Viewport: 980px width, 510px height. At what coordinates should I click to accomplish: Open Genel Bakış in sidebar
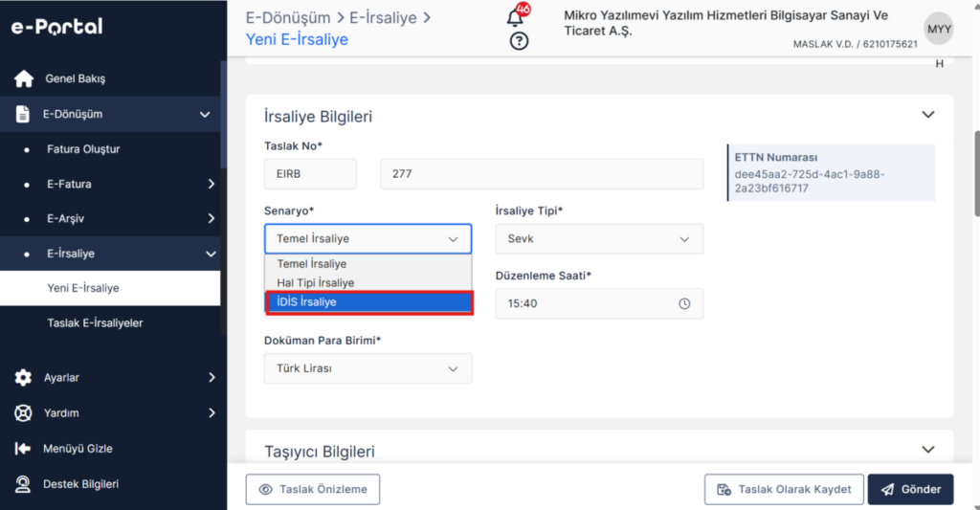point(75,78)
